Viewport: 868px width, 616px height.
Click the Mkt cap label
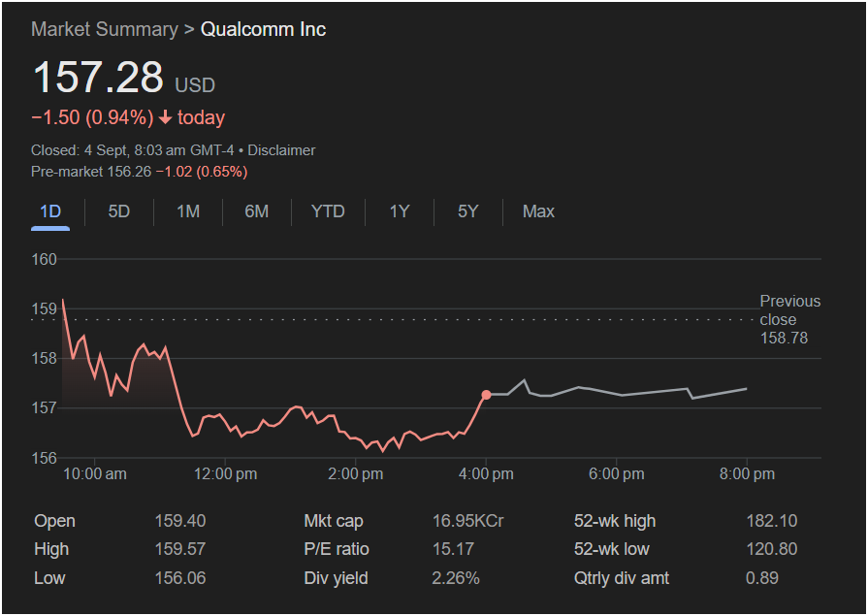[334, 521]
